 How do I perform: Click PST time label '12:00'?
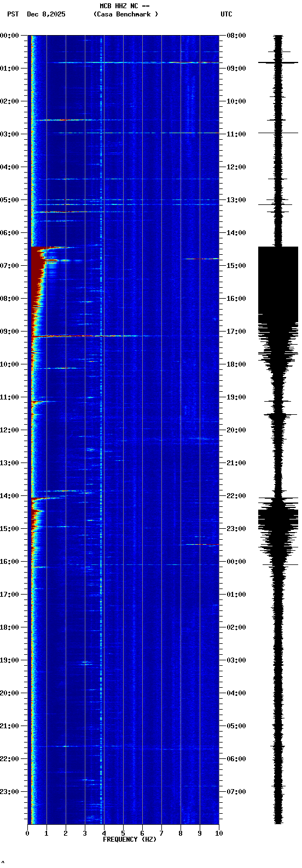(x=9, y=430)
